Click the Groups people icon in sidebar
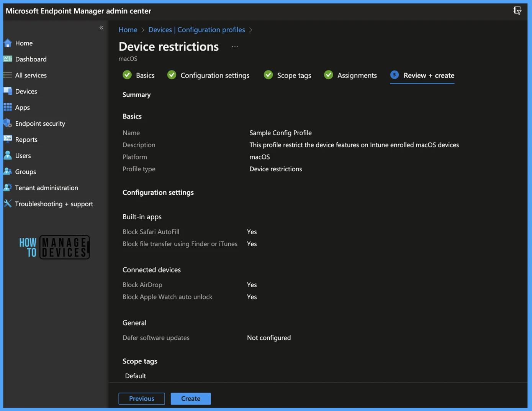 8,171
